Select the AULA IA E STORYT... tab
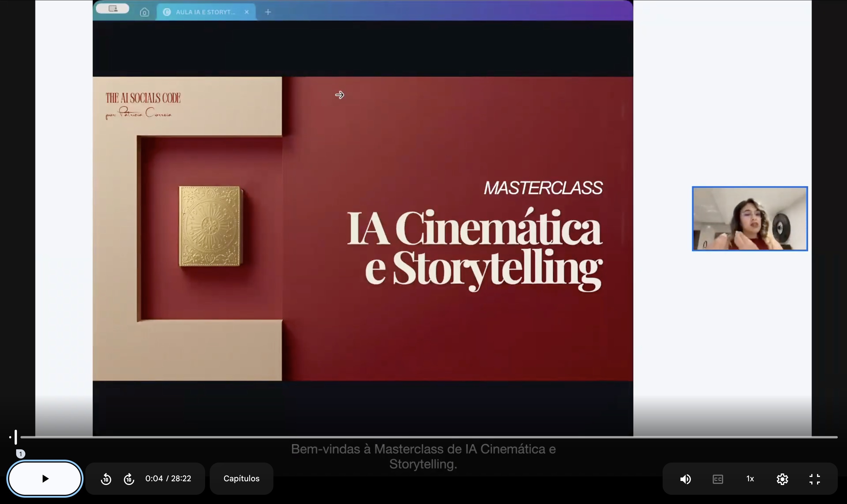This screenshot has height=504, width=847. (x=205, y=12)
